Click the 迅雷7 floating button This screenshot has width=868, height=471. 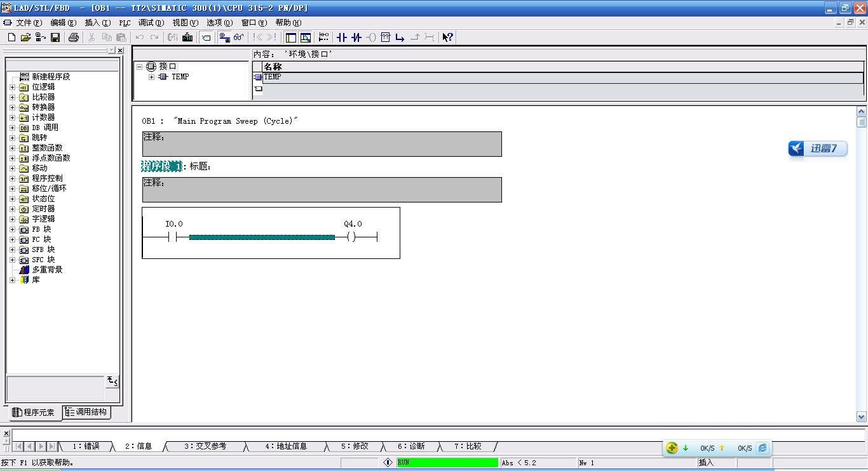point(818,149)
